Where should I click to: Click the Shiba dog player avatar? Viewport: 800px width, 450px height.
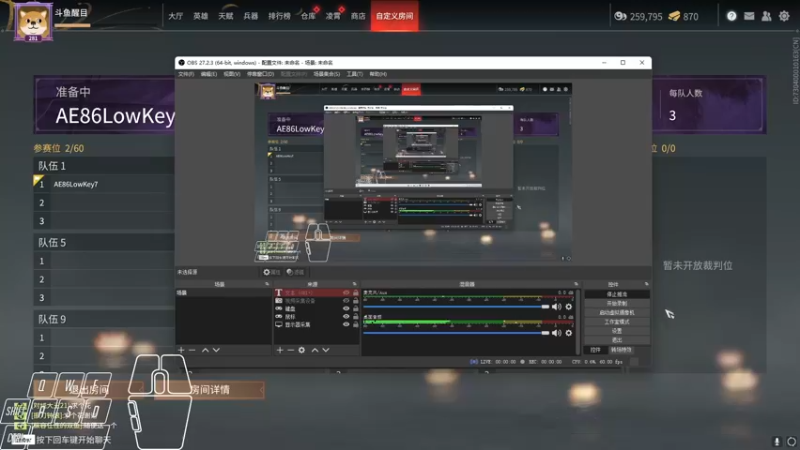33,21
